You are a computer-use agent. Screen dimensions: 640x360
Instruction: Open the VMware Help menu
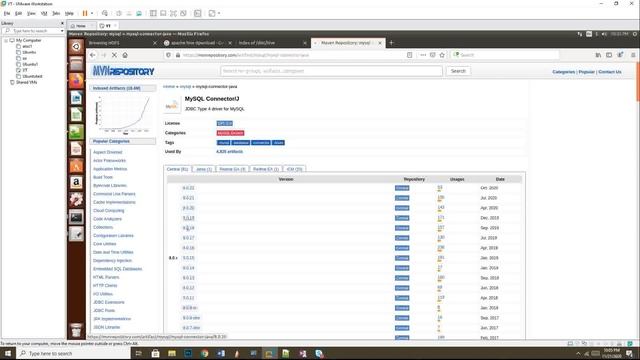pyautogui.click(x=69, y=13)
